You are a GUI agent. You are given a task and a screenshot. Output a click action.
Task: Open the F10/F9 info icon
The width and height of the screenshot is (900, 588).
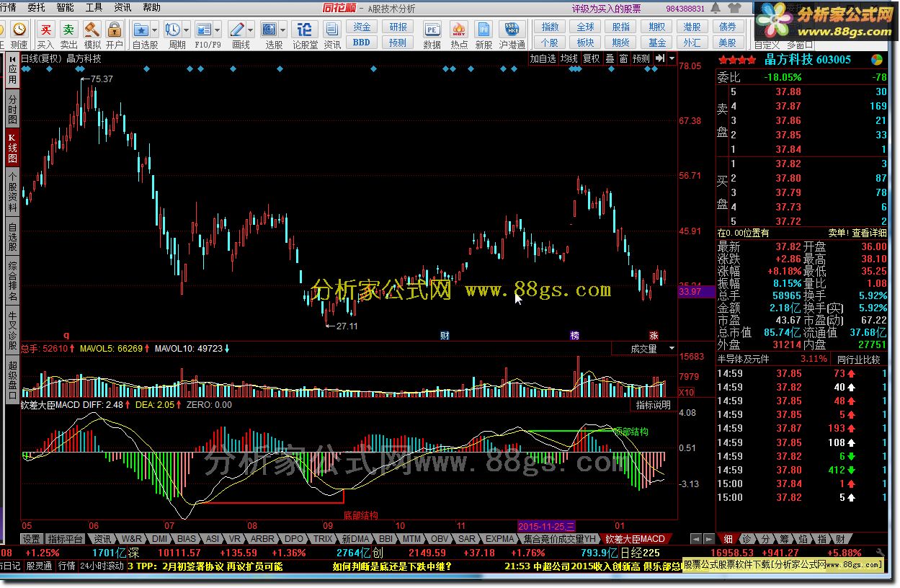[205, 30]
